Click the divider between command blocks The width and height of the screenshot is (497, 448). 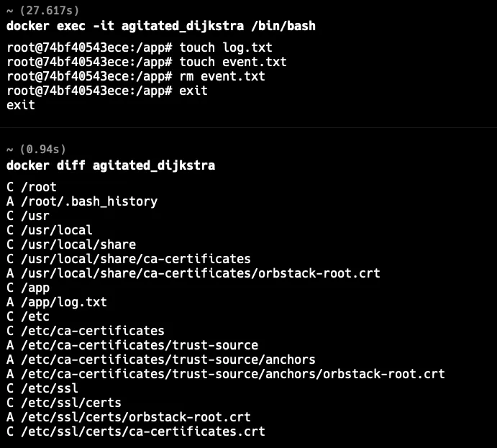click(249, 128)
